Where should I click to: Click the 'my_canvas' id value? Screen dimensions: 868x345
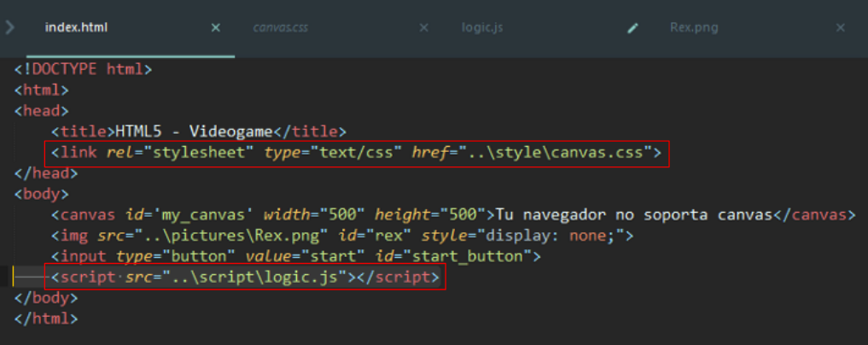tap(203, 215)
